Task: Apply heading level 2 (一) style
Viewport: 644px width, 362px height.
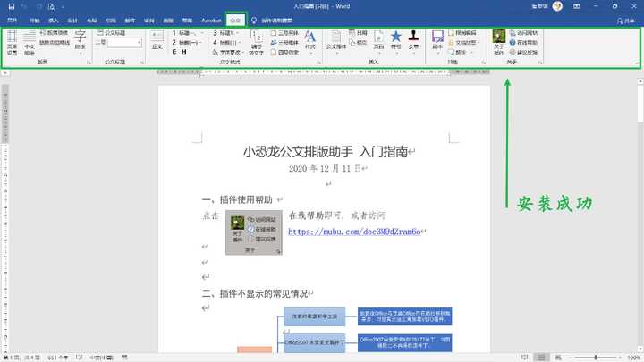Action: pyautogui.click(x=184, y=42)
